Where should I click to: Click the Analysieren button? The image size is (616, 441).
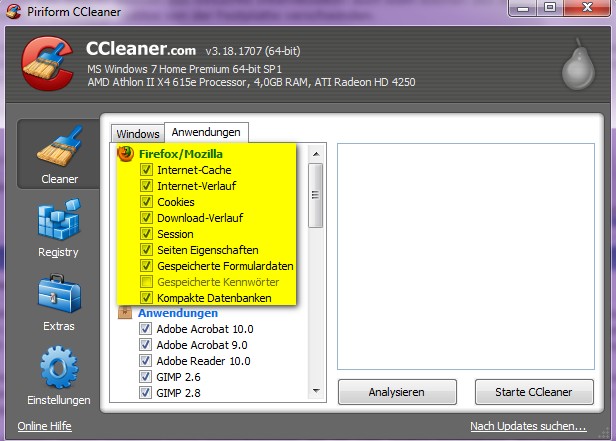[397, 392]
